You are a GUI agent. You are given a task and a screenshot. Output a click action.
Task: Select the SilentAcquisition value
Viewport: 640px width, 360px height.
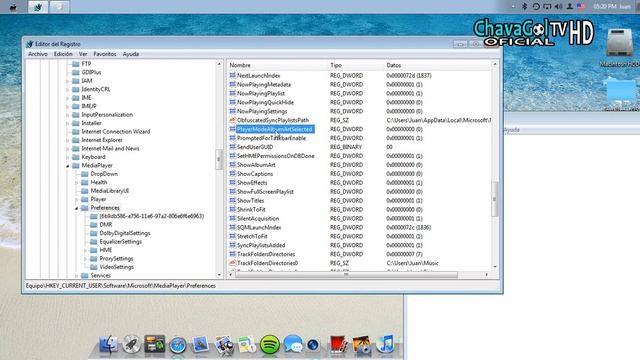pos(258,218)
